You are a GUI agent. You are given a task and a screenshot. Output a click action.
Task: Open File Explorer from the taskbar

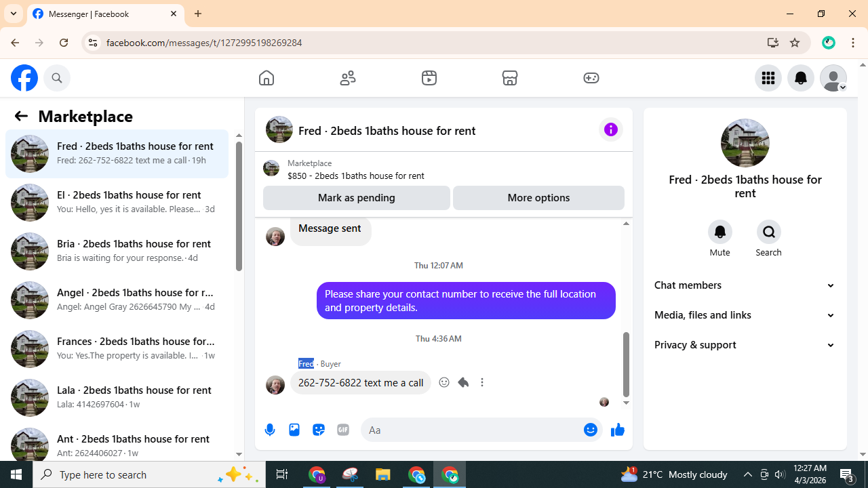(383, 474)
